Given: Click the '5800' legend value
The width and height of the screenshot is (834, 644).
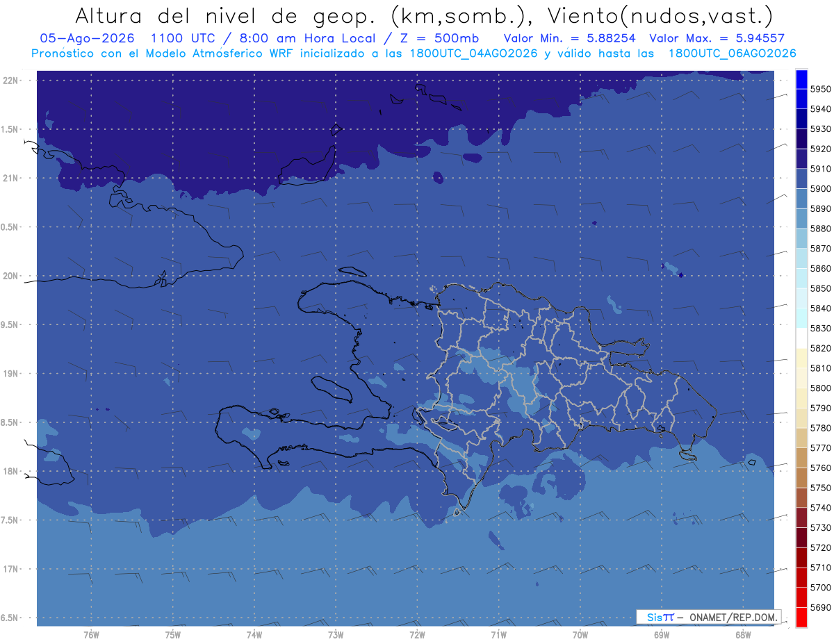Looking at the screenshot, I should (821, 388).
